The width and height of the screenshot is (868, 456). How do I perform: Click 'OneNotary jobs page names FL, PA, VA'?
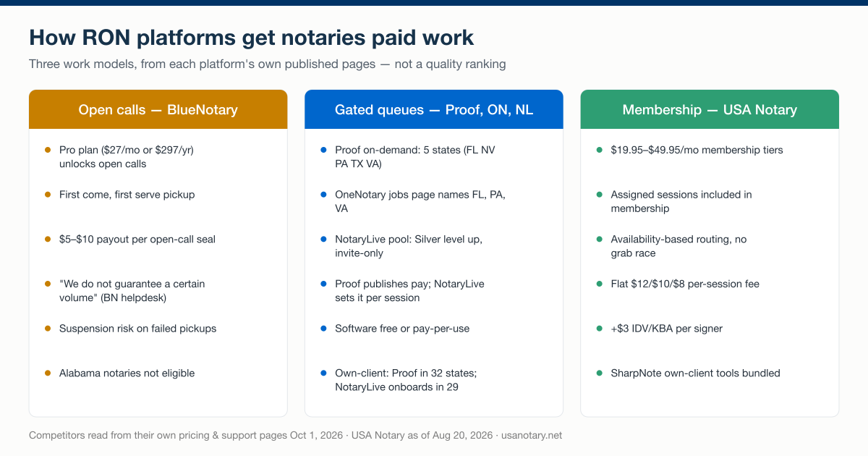coord(420,201)
